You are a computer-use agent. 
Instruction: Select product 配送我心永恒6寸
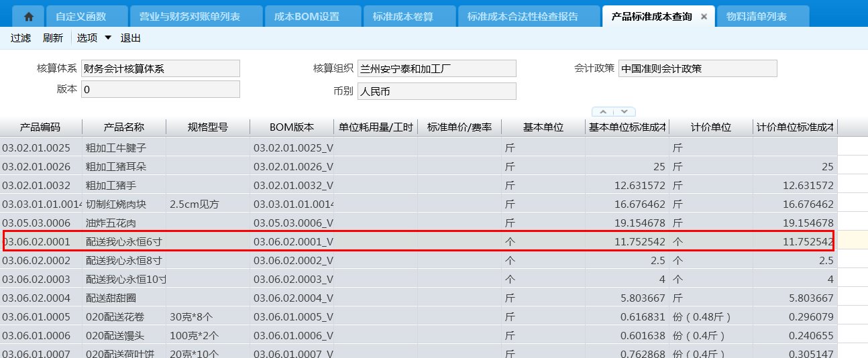coord(124,241)
